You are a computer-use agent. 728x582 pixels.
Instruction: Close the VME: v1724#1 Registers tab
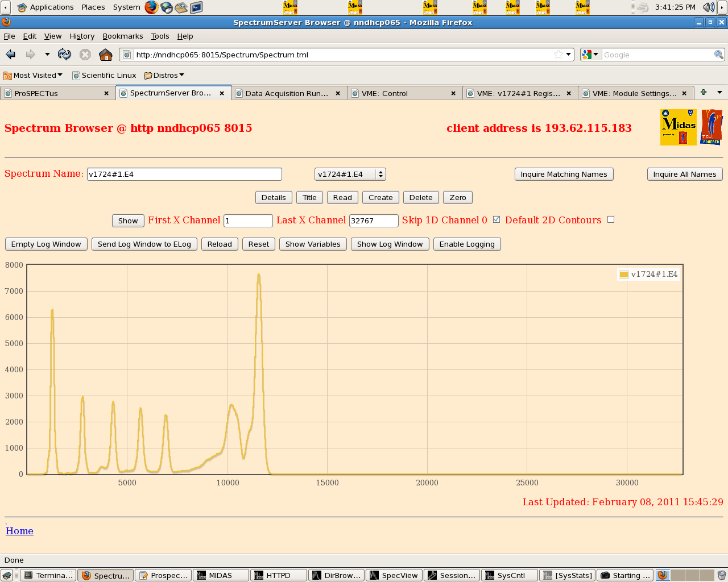pyautogui.click(x=569, y=93)
